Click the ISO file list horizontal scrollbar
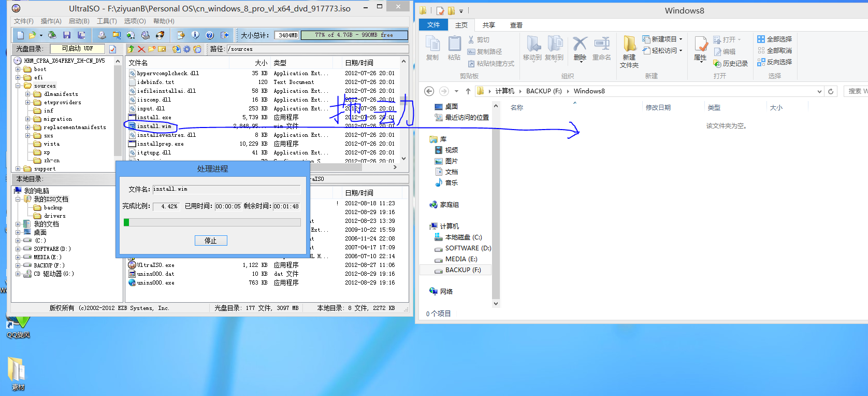Screen dimensions: 868x396 263,167
